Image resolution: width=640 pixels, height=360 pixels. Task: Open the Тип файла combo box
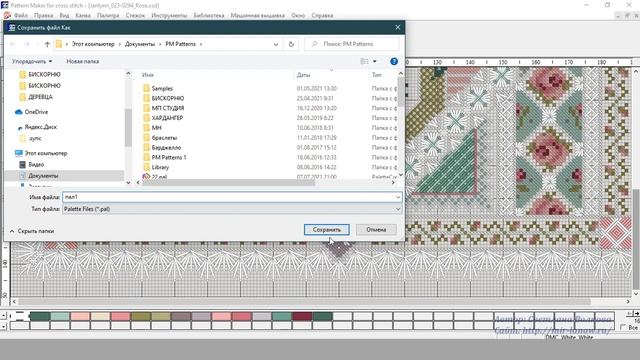(x=232, y=209)
